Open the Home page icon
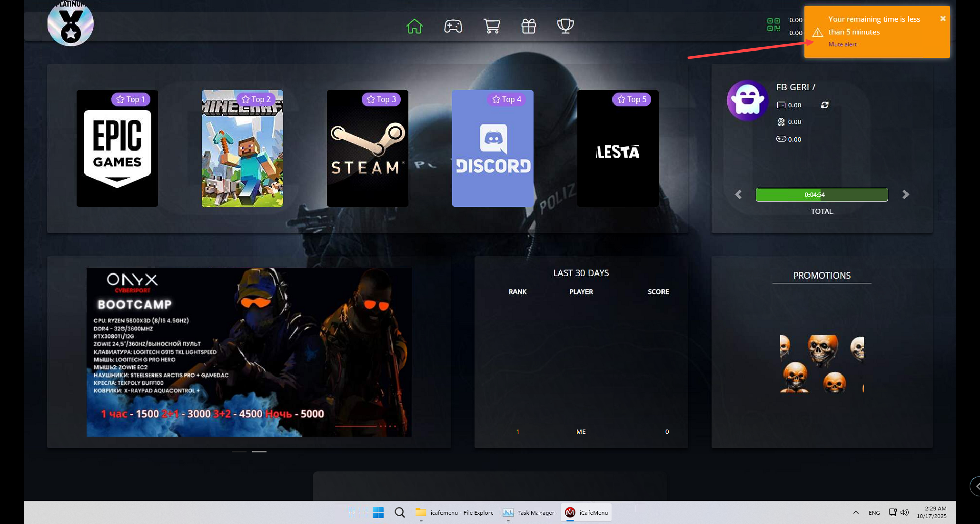The image size is (980, 524). click(414, 26)
